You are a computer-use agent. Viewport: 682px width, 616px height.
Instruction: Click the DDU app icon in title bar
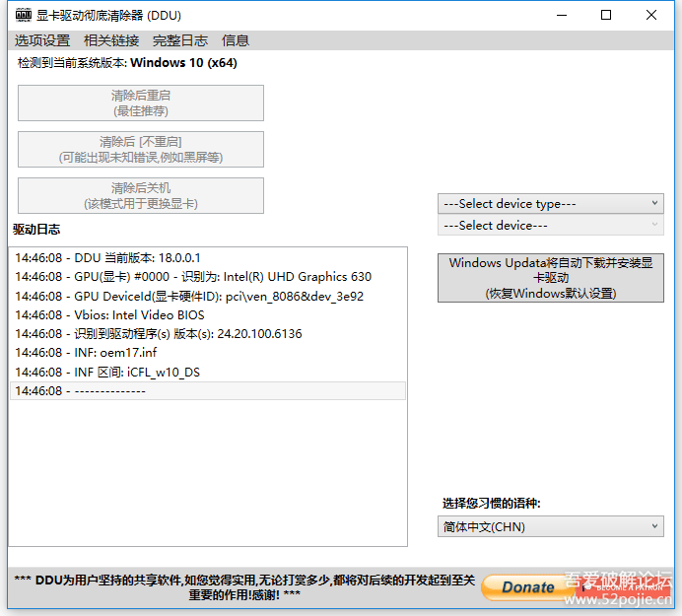(x=24, y=15)
